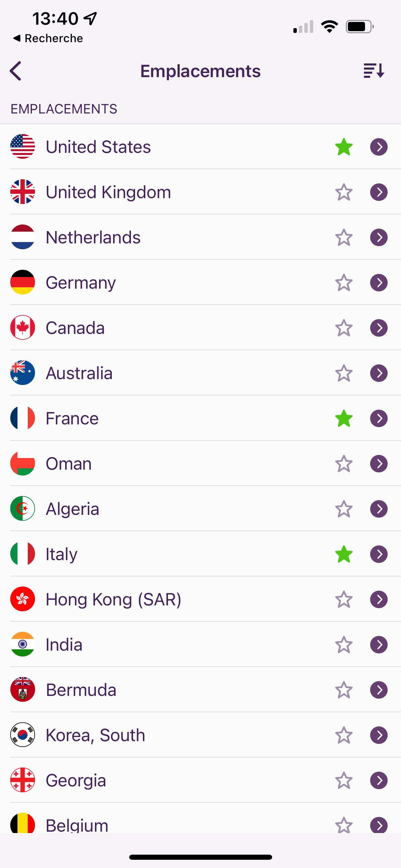This screenshot has width=401, height=868.
Task: Mark Germany as favorite star
Action: [x=344, y=282]
